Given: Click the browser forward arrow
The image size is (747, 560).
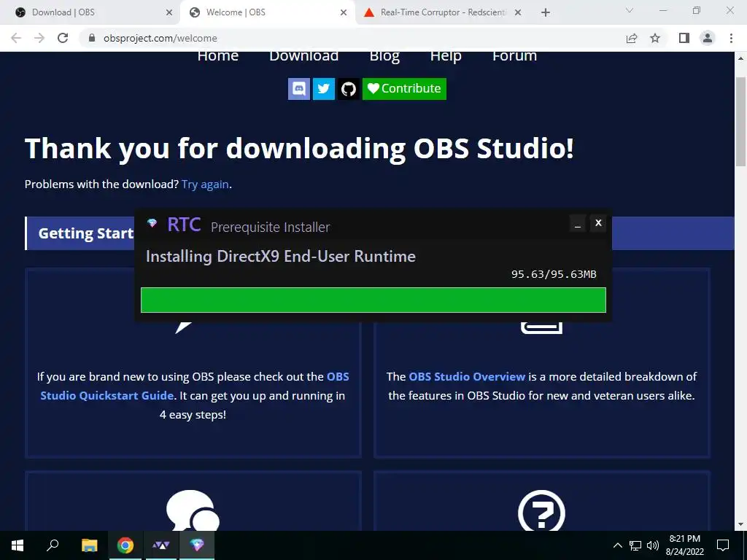Looking at the screenshot, I should coord(39,38).
